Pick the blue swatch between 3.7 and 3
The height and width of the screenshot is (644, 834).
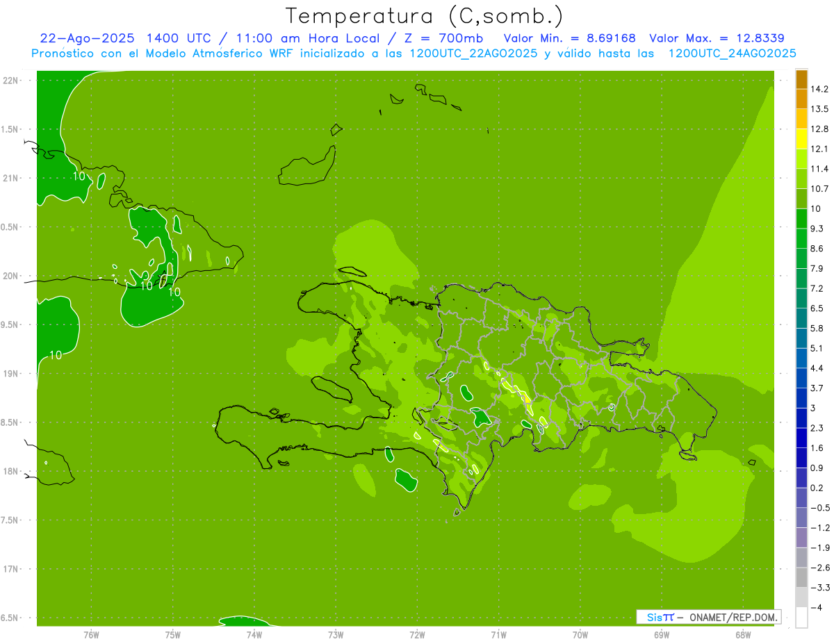coord(801,397)
